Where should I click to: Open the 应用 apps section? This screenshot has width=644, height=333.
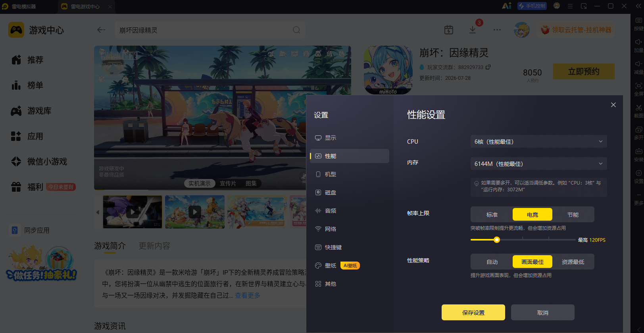[27, 136]
